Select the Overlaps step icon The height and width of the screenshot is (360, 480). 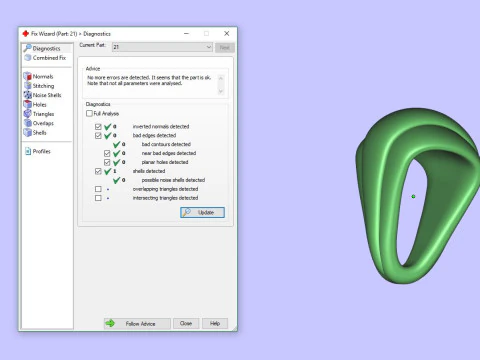click(28, 123)
